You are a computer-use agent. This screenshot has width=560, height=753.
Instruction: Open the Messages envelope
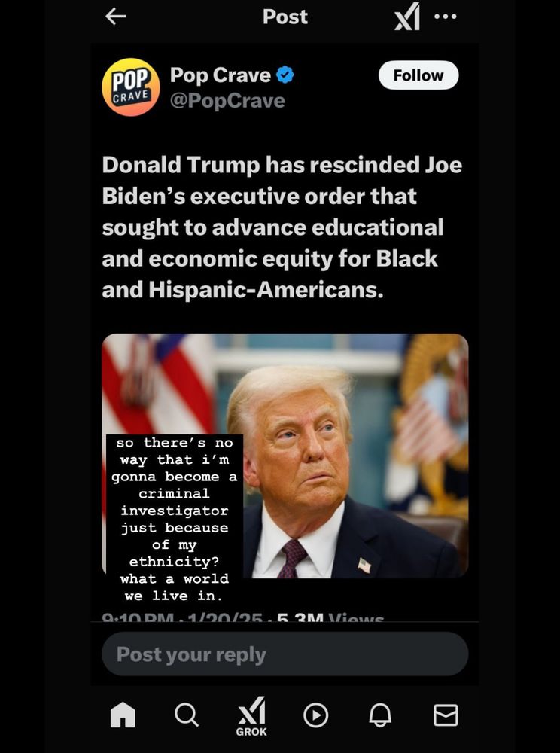446,715
